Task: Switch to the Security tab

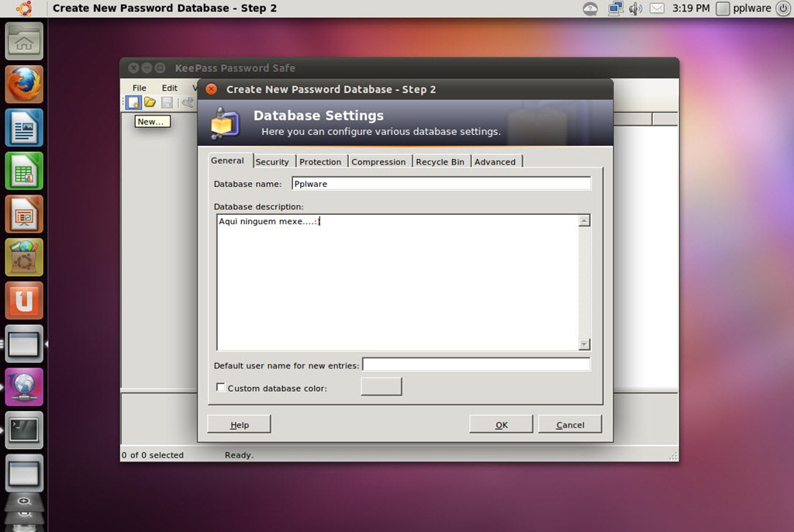Action: (272, 161)
